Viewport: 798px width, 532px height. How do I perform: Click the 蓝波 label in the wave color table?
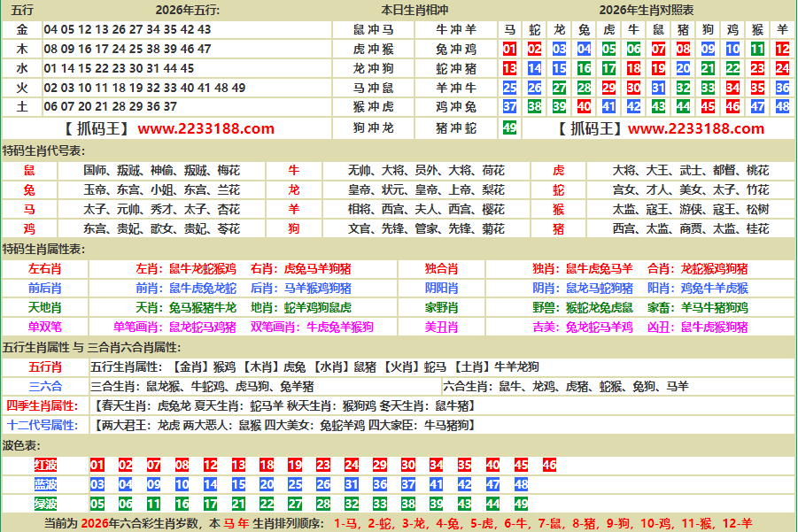click(45, 484)
